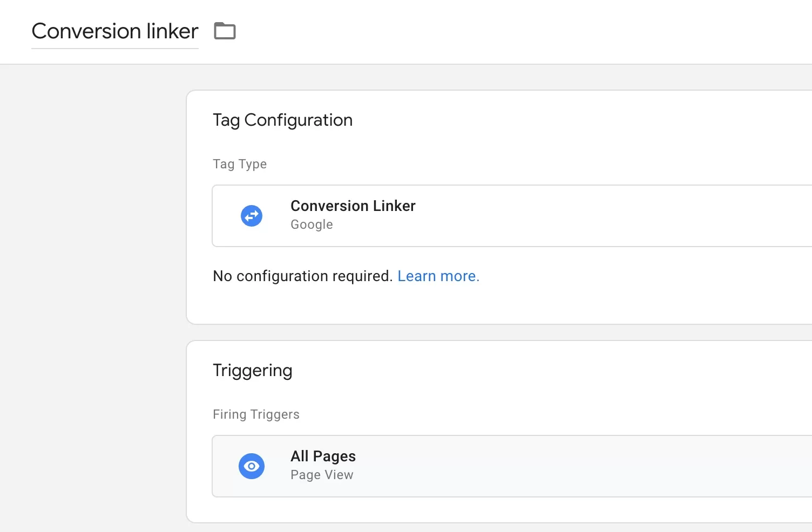Open the Learn more link
Image resolution: width=812 pixels, height=532 pixels.
(x=438, y=276)
